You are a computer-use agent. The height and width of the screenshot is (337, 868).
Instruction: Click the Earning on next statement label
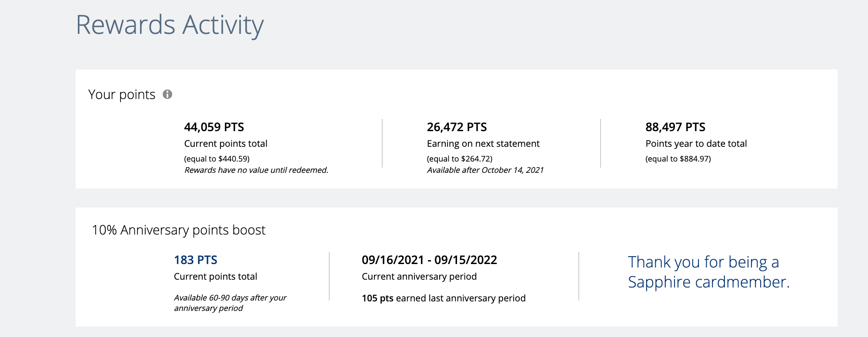click(483, 144)
